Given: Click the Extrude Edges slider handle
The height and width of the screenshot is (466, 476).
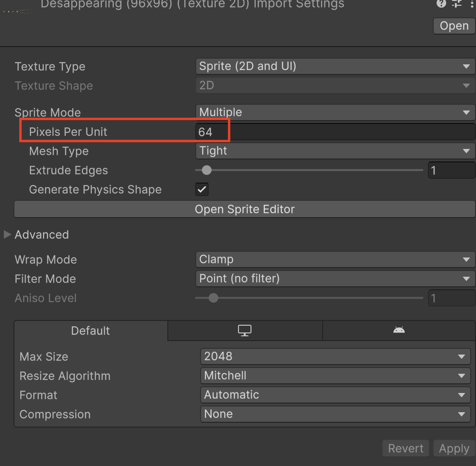Looking at the screenshot, I should [x=207, y=170].
